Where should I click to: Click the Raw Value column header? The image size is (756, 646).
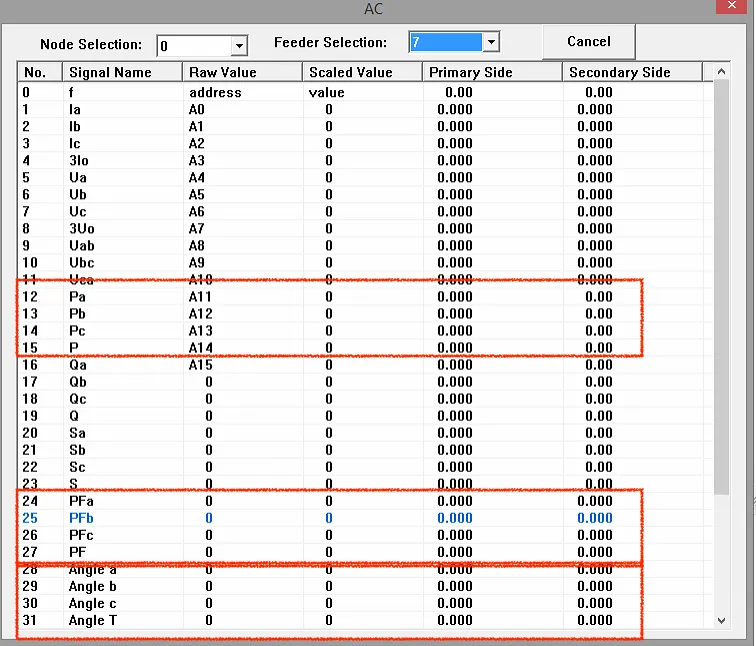point(243,72)
